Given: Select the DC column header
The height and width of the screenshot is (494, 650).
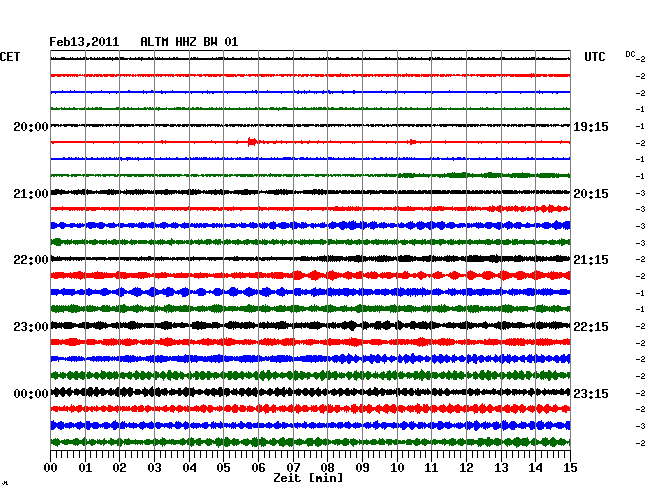Looking at the screenshot, I should click(630, 54).
